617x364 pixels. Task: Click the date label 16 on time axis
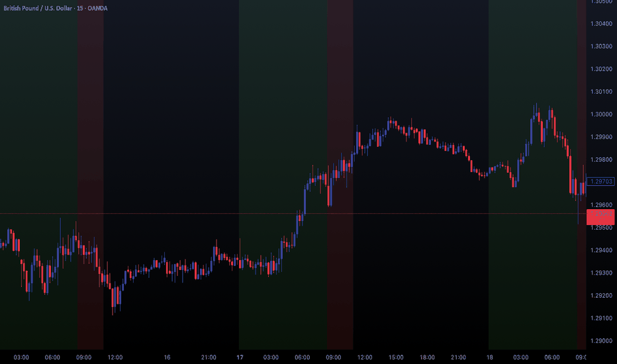coord(167,357)
